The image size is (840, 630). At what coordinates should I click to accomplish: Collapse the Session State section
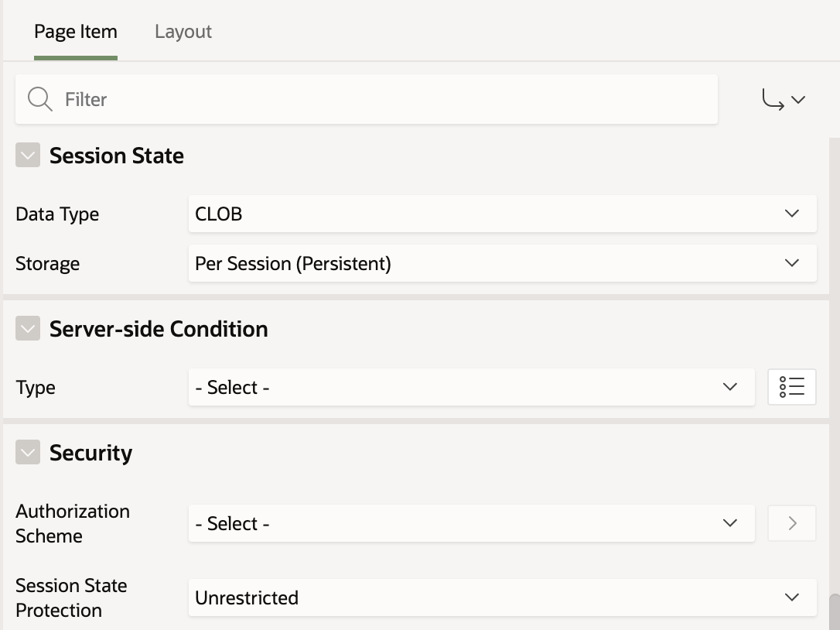pyautogui.click(x=28, y=156)
